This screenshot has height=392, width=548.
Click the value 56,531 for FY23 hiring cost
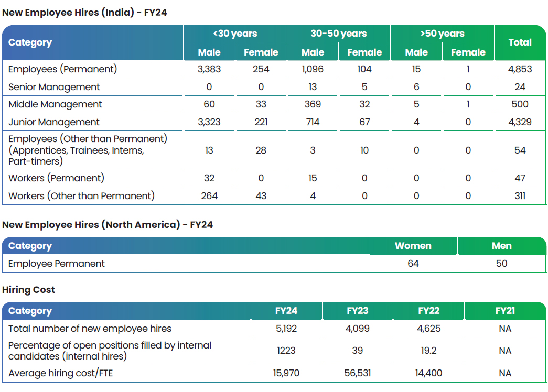pos(358,374)
